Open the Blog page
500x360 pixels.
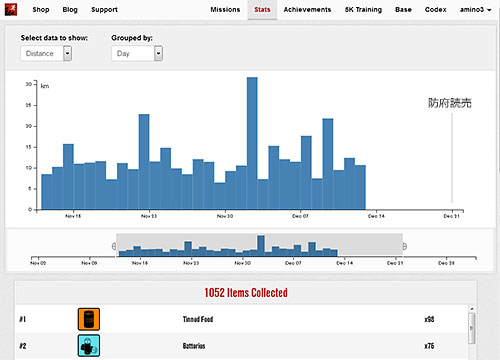[x=70, y=10]
